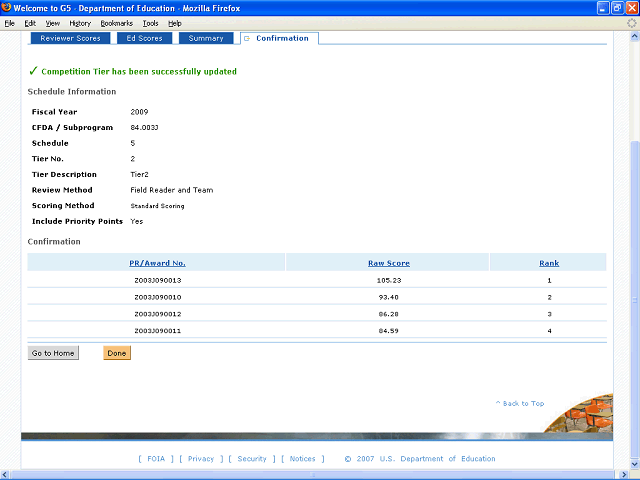The width and height of the screenshot is (640, 480).
Task: Select award number Z003J090011
Action: 158,331
